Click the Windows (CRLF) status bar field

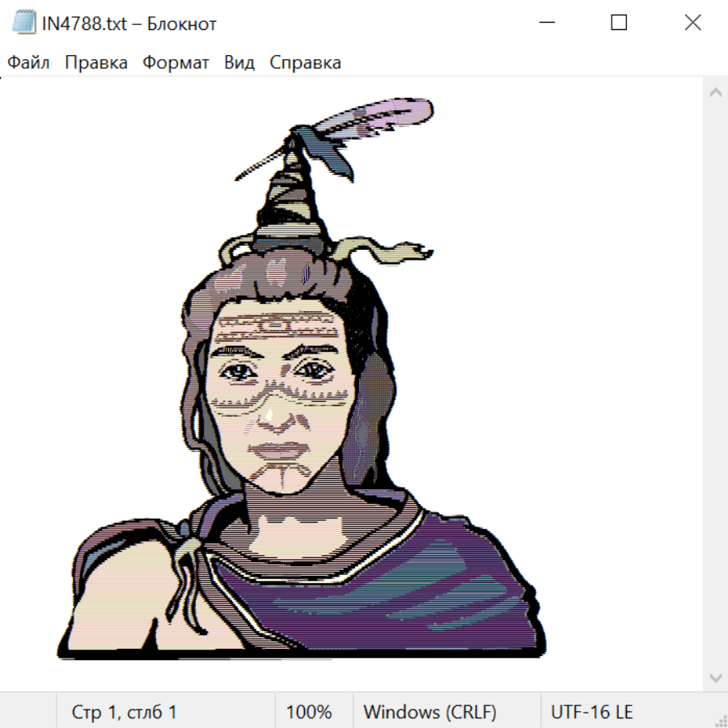pos(430,712)
